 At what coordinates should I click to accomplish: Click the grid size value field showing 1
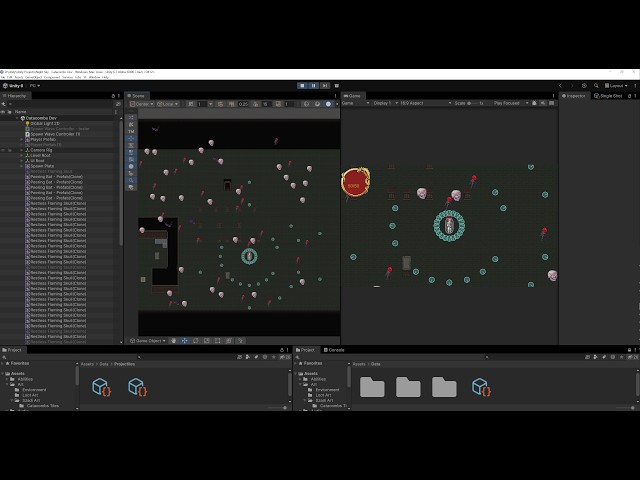202,104
